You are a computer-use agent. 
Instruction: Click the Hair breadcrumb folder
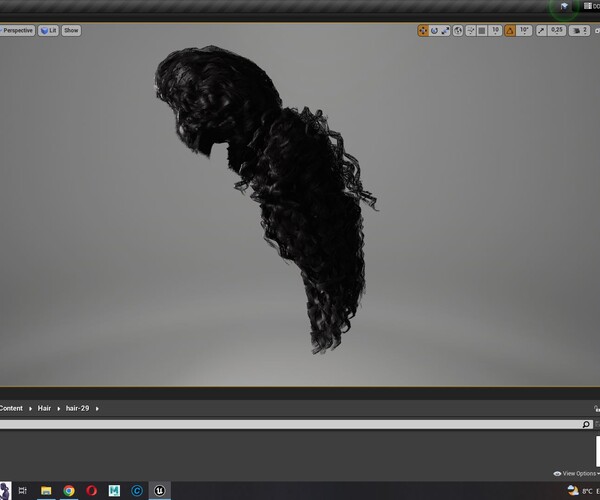click(44, 408)
